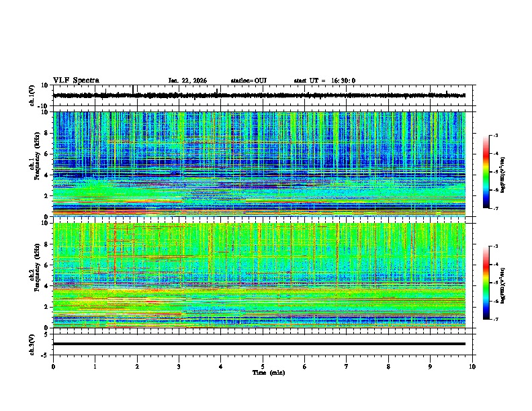532x411 pixels.
Task: Click the "6" tick on the time axis
Action: (304, 367)
